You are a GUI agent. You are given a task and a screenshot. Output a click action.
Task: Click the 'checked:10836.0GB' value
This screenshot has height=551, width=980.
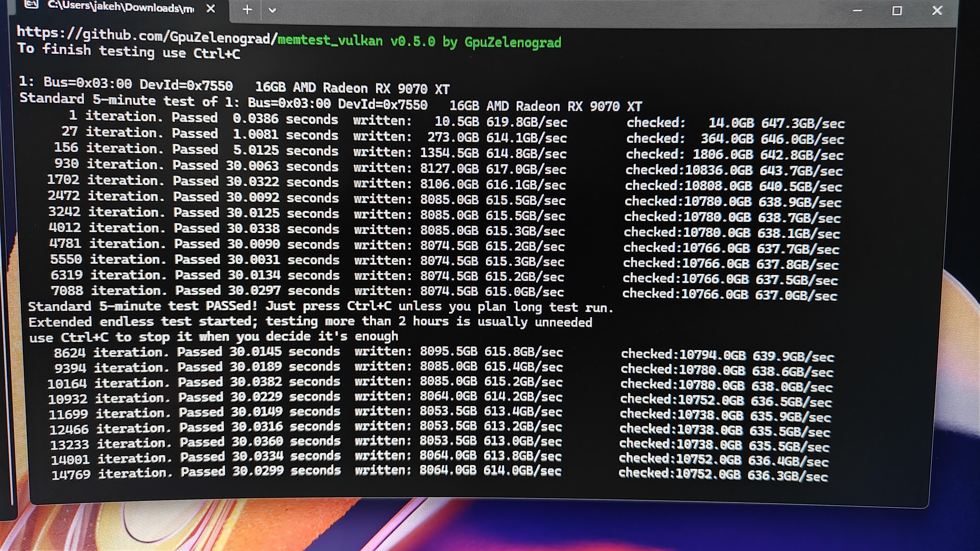coord(689,170)
